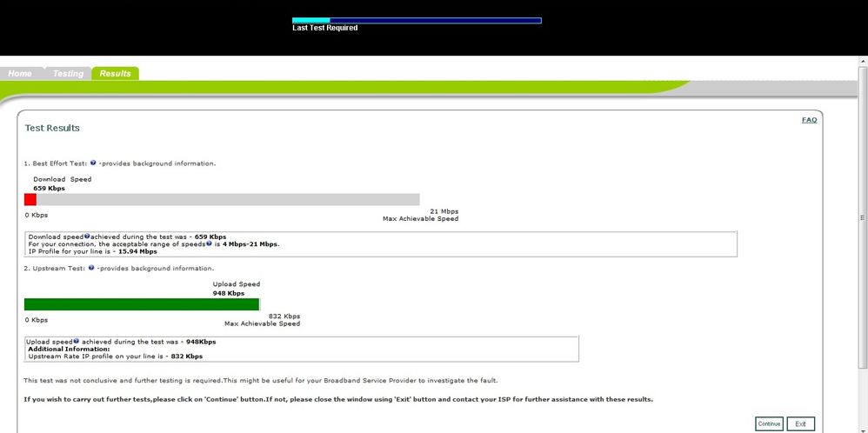This screenshot has height=433, width=868.
Task: Click the Exit button
Action: coord(800,423)
